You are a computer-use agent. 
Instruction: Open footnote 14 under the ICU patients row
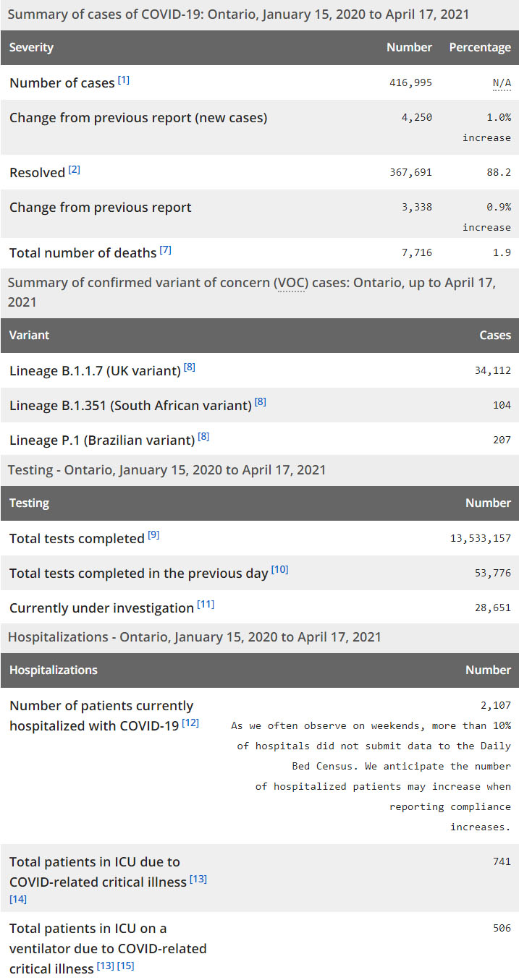(18, 899)
